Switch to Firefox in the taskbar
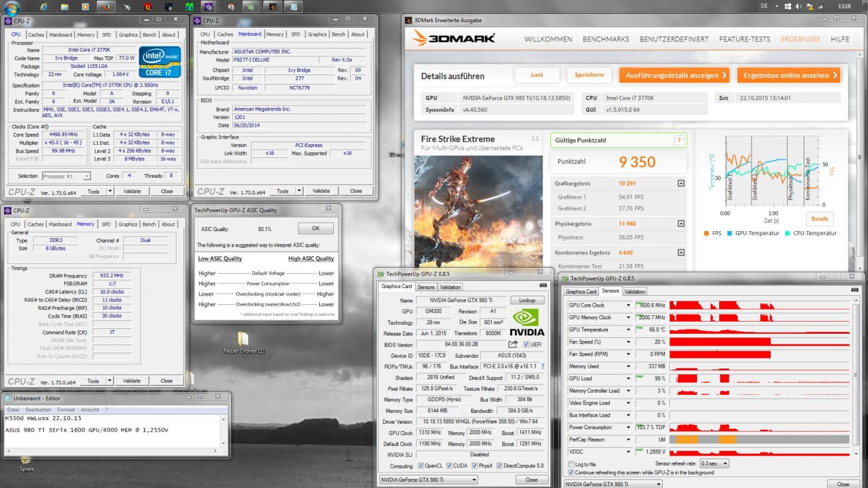868x488 pixels. [x=106, y=7]
